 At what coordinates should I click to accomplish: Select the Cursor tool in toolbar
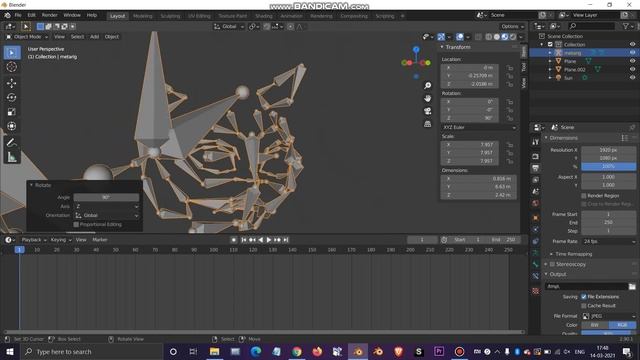12,67
